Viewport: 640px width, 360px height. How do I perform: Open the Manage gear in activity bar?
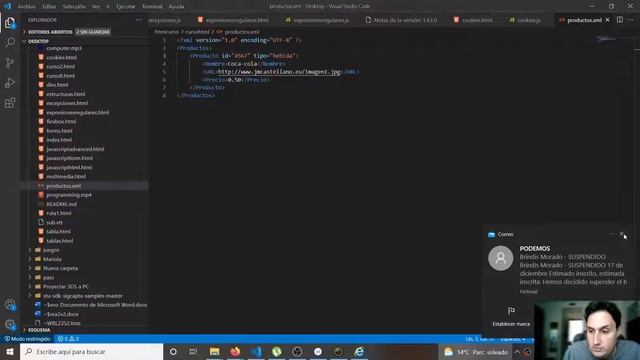pos(10,324)
